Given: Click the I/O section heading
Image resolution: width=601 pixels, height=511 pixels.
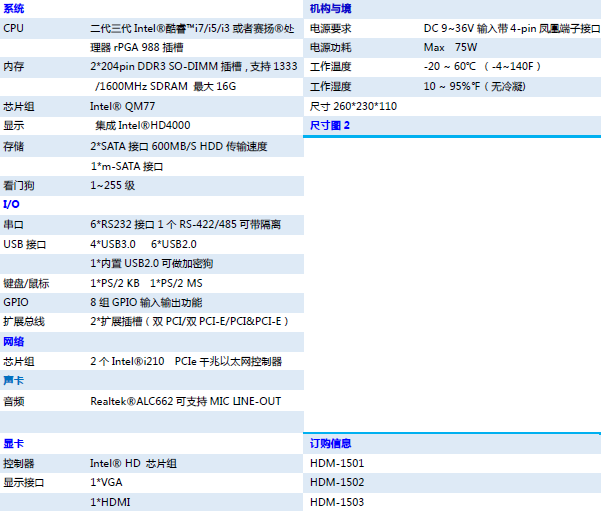Looking at the screenshot, I should point(11,204).
